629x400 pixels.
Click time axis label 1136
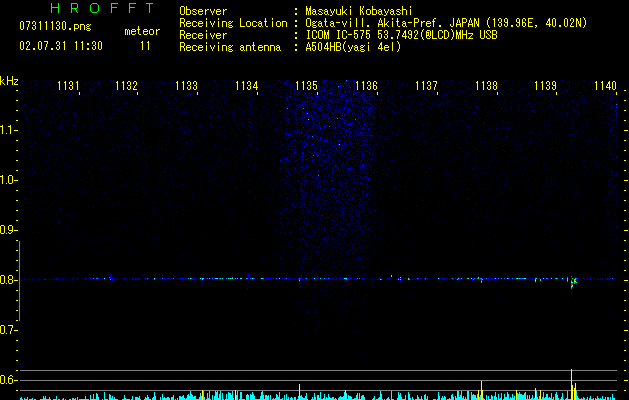tap(366, 86)
